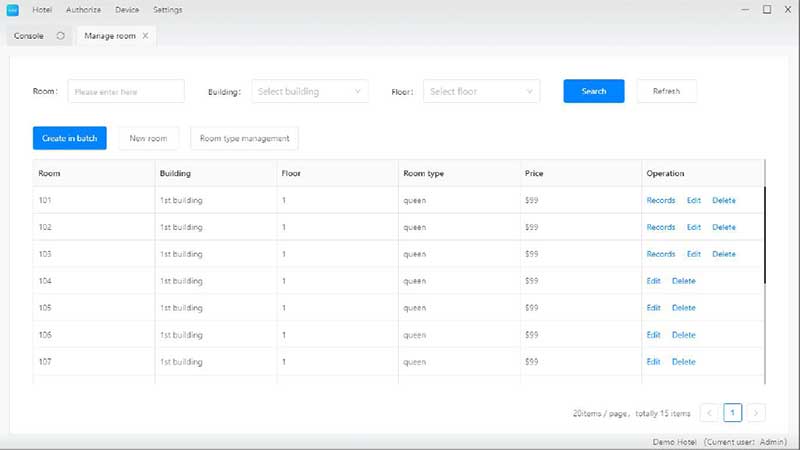Maximize the application window

(766, 9)
